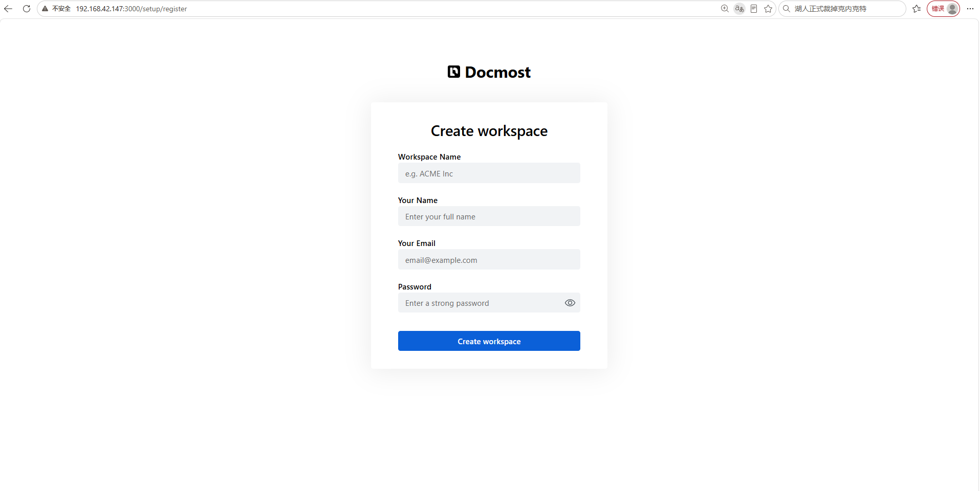980x491 pixels.
Task: Click the Password label text
Action: 415,287
